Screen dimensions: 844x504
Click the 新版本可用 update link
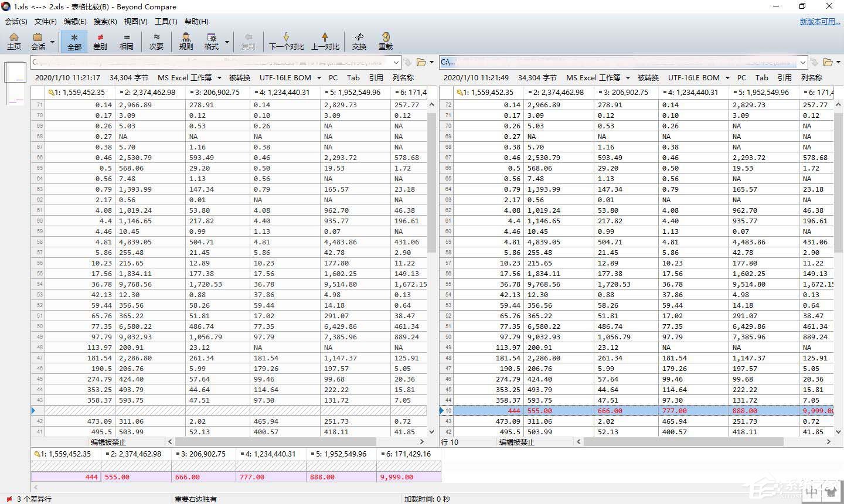[x=819, y=22]
